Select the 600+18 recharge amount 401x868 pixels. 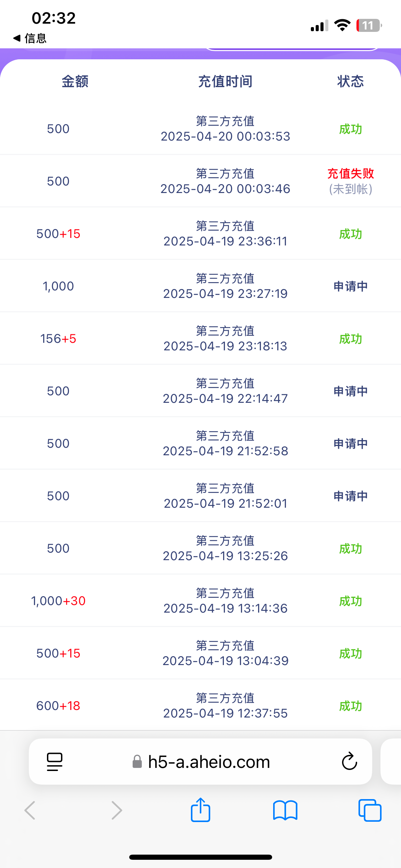[58, 706]
